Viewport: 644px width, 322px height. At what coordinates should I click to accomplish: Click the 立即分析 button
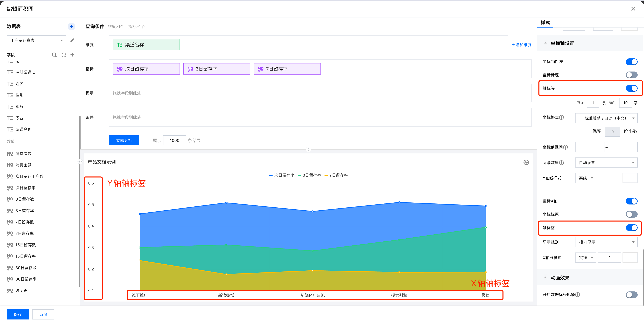tap(124, 140)
